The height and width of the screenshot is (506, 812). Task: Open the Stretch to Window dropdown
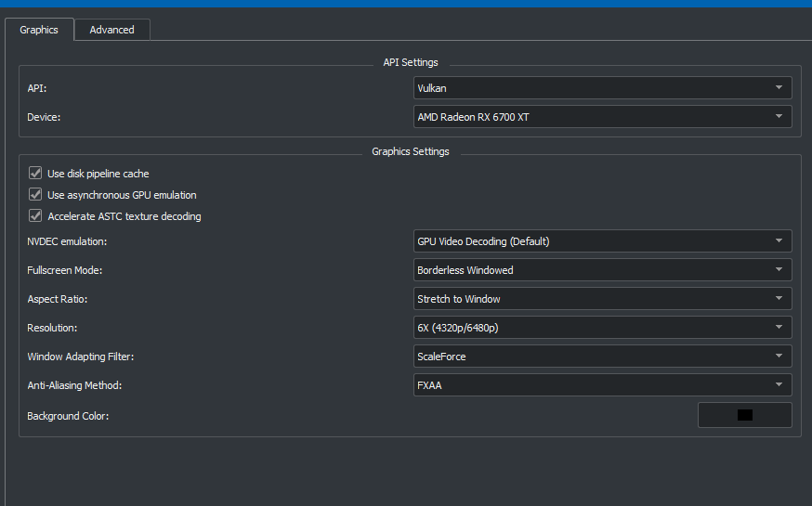[602, 299]
